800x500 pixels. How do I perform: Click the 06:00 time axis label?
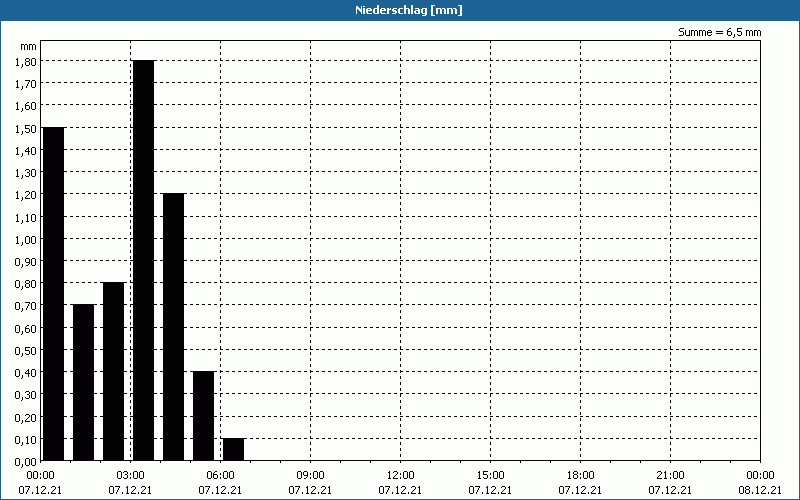(x=220, y=476)
